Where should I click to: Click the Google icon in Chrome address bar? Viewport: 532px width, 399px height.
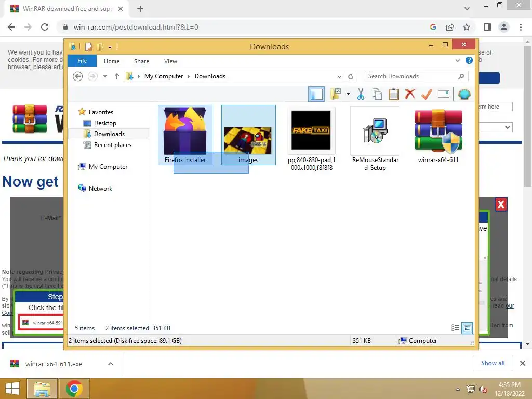point(433,27)
